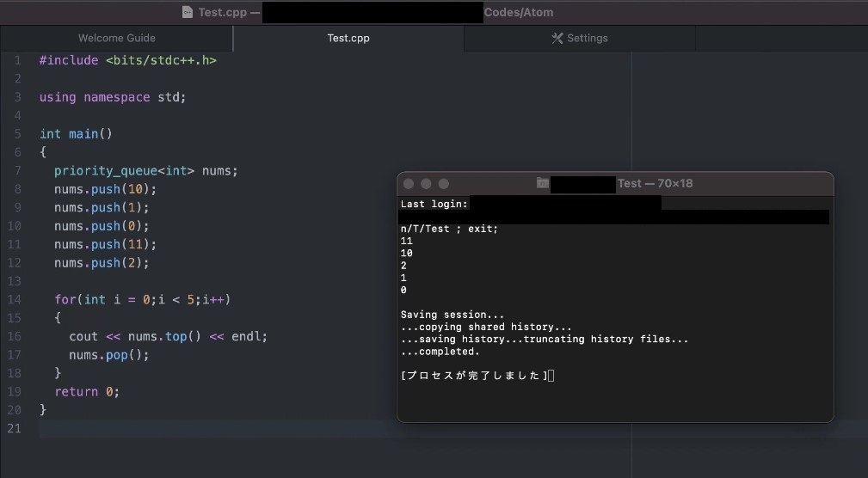Click output value '10' in Terminal

click(x=406, y=254)
